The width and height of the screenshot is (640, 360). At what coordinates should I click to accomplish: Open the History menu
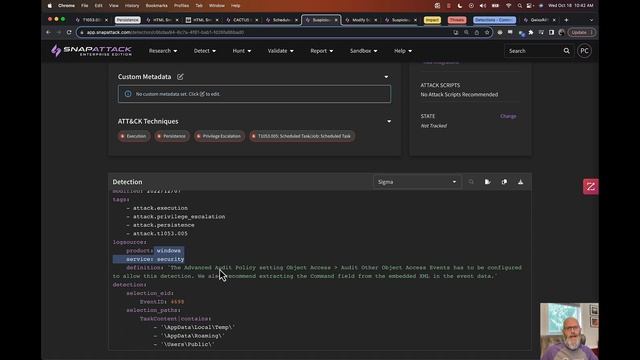click(x=131, y=6)
